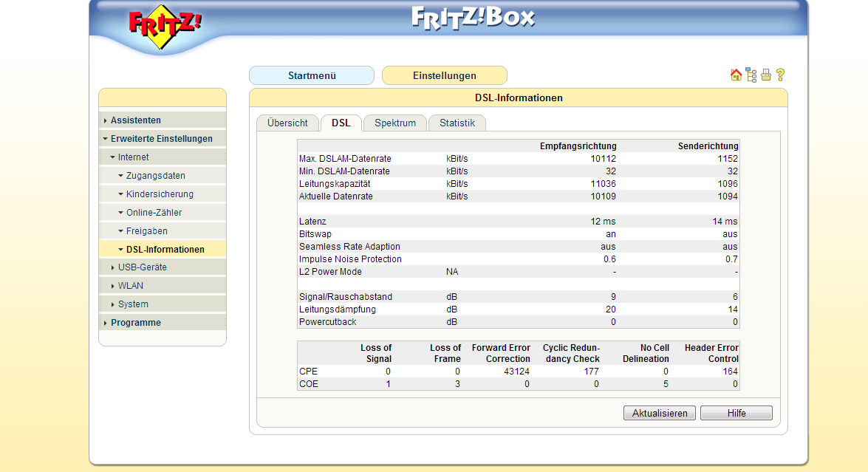This screenshot has height=472, width=868.
Task: Expand the Programme arrow
Action: [105, 323]
